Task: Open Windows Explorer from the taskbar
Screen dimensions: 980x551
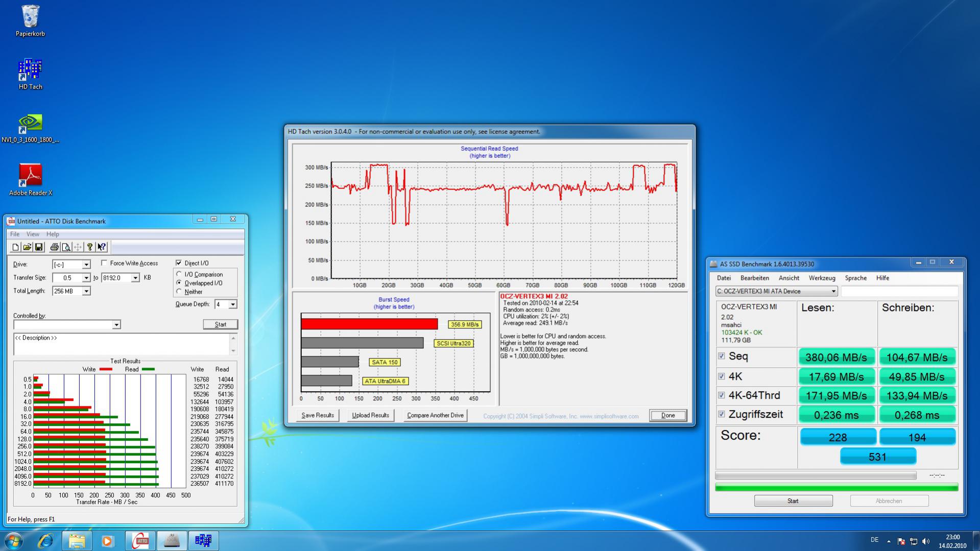Action: (x=77, y=540)
